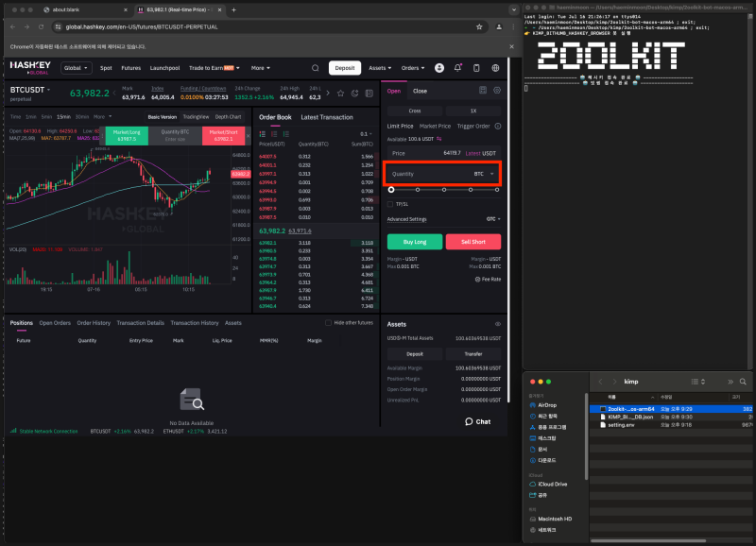Open the Chat support bubble
The image size is (756, 546).
coord(477,421)
